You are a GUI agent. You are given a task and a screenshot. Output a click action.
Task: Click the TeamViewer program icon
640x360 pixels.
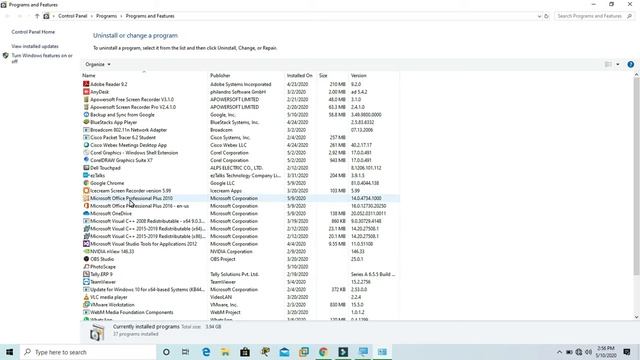coord(86,282)
